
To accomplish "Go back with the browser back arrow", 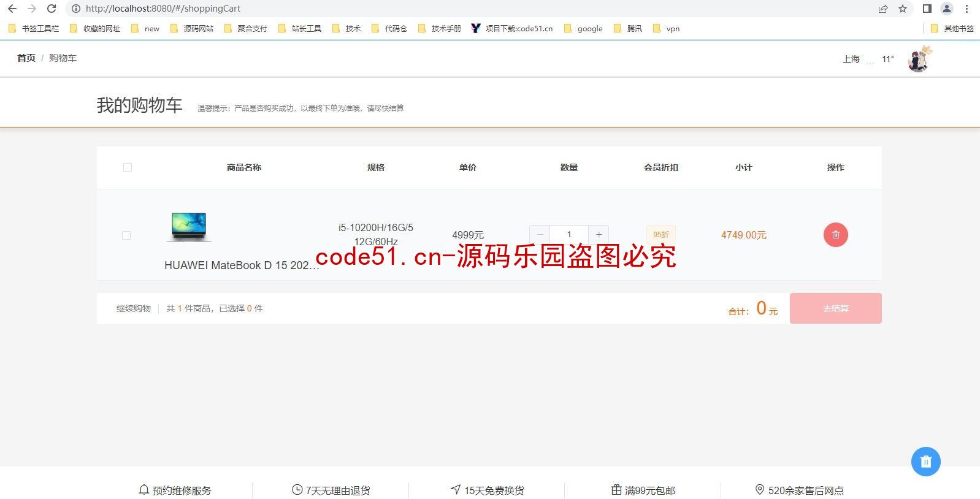I will [12, 9].
